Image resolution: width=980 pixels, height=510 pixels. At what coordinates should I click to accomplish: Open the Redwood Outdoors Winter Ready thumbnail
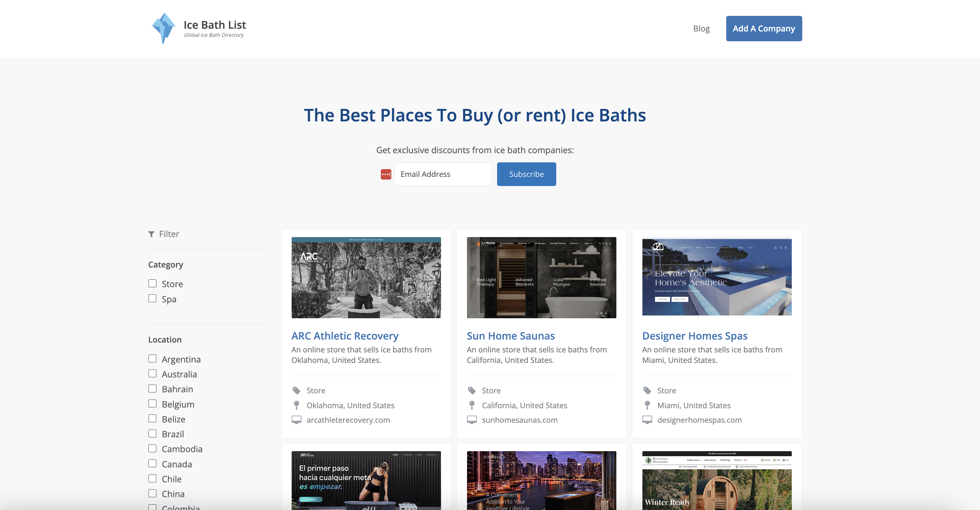point(717,480)
